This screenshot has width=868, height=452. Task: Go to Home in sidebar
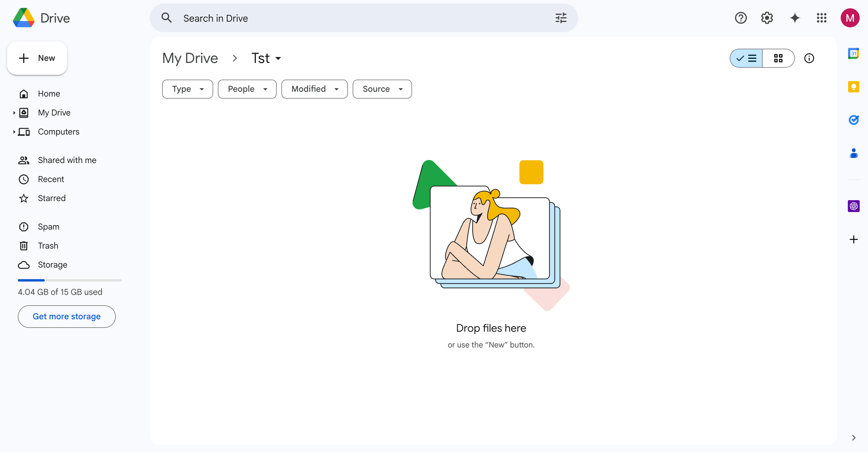tap(49, 94)
